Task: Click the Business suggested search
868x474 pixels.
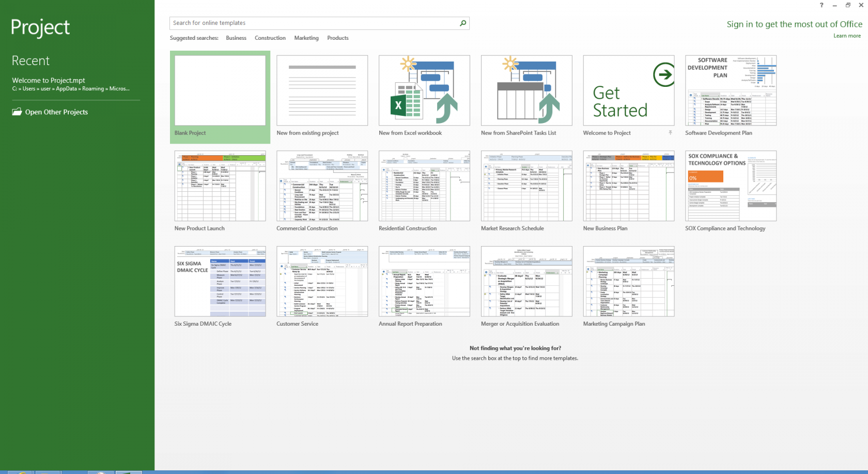Action: 236,38
